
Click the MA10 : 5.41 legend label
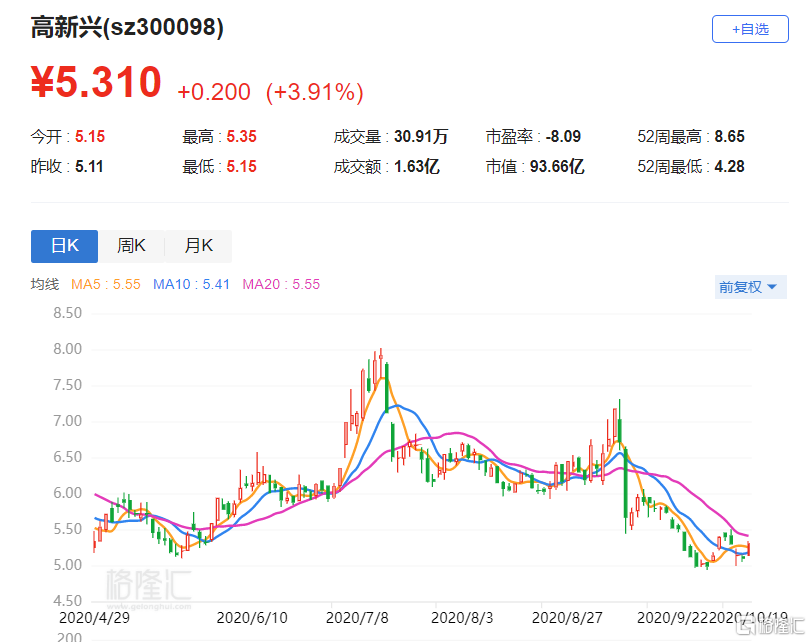pyautogui.click(x=191, y=285)
